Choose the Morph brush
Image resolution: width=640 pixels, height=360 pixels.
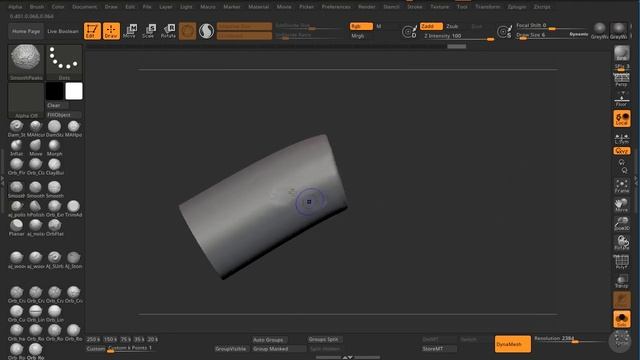coord(54,148)
